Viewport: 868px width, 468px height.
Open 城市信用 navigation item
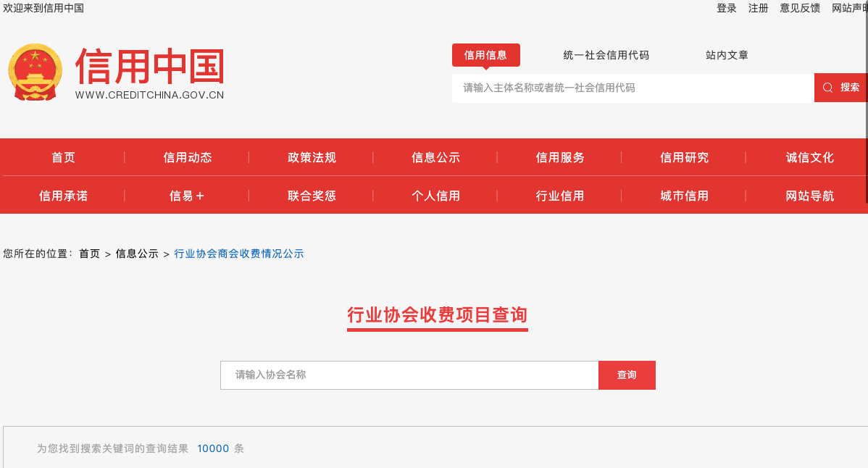pos(684,196)
